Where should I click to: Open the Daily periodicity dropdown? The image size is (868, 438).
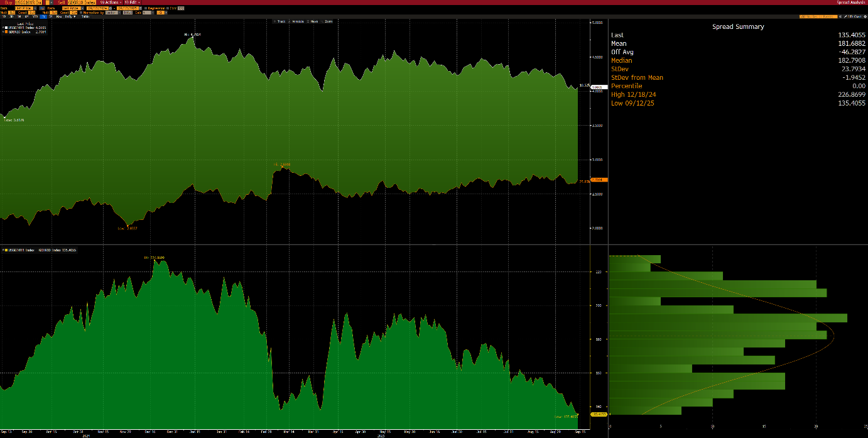point(70,16)
